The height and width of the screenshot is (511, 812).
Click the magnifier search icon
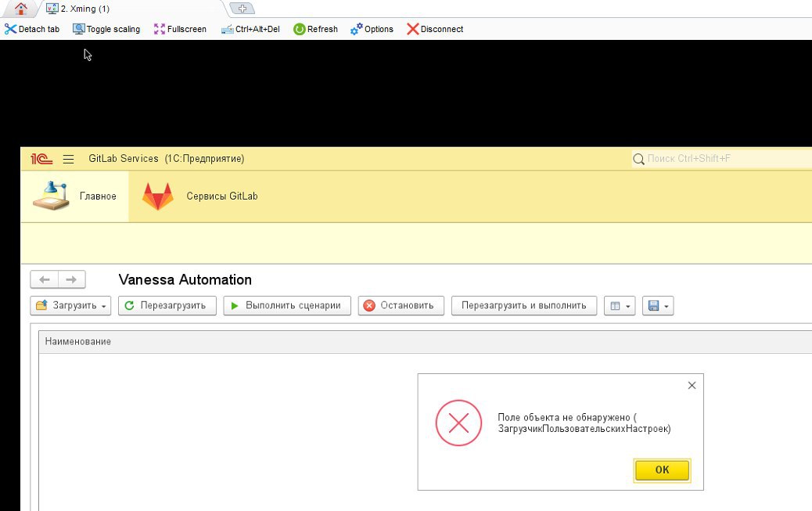click(x=638, y=159)
